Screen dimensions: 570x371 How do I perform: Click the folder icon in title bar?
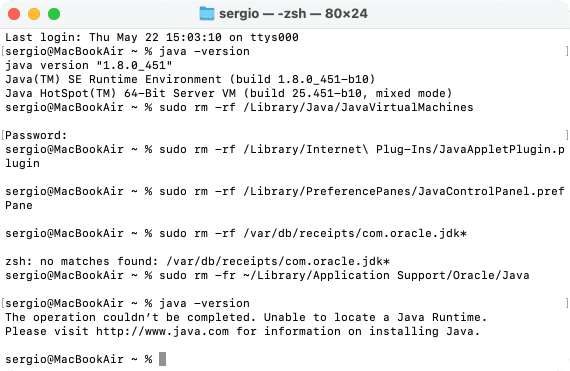tap(207, 14)
